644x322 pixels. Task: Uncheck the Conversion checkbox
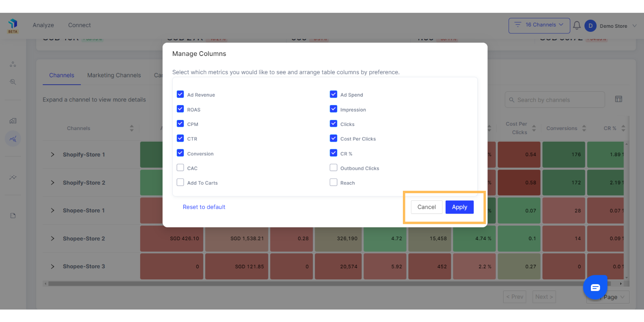[x=180, y=153]
